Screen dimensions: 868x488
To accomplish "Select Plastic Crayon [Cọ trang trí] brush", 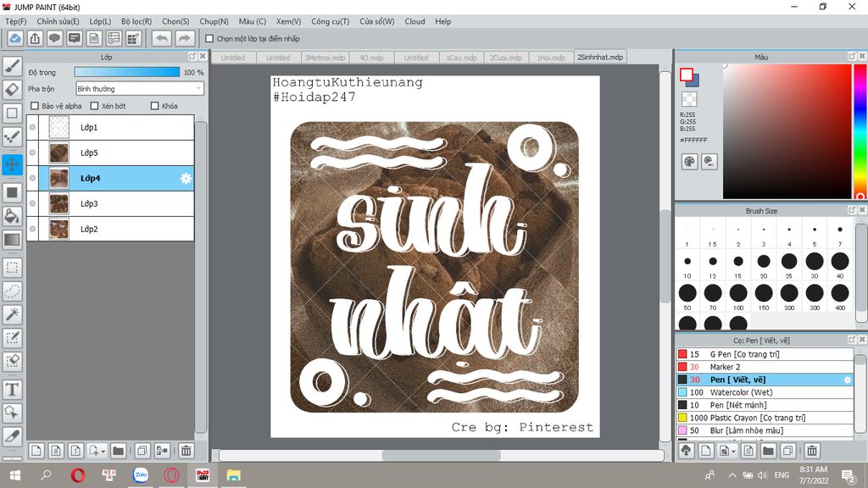I will [765, 418].
